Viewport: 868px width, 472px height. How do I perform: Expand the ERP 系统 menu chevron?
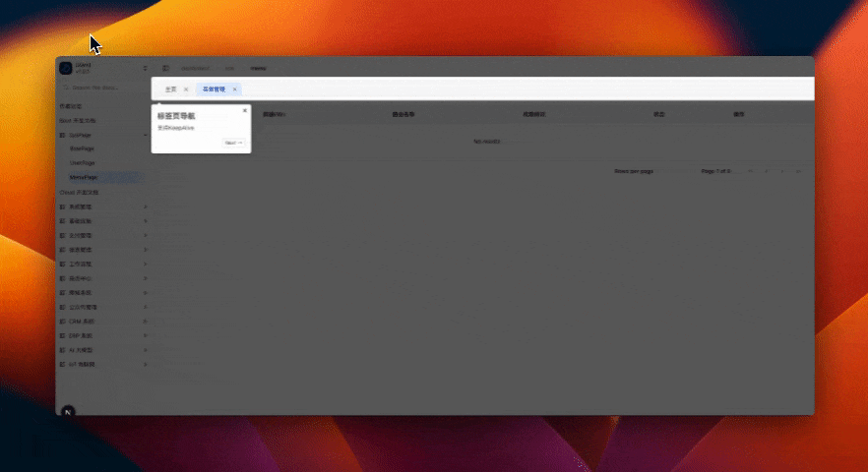coord(145,336)
